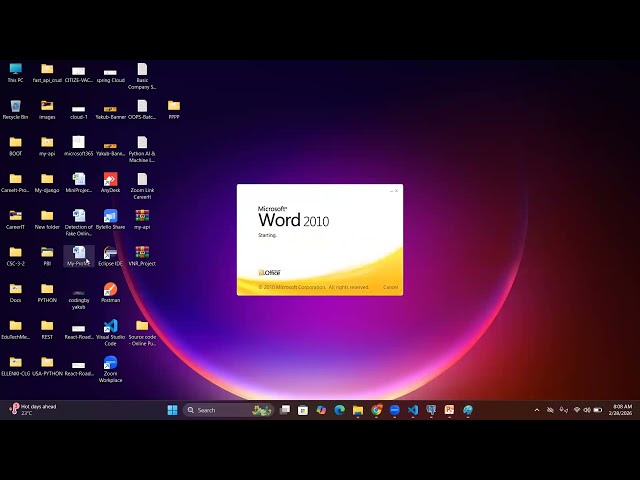Open the volume control in system tray

pyautogui.click(x=587, y=410)
